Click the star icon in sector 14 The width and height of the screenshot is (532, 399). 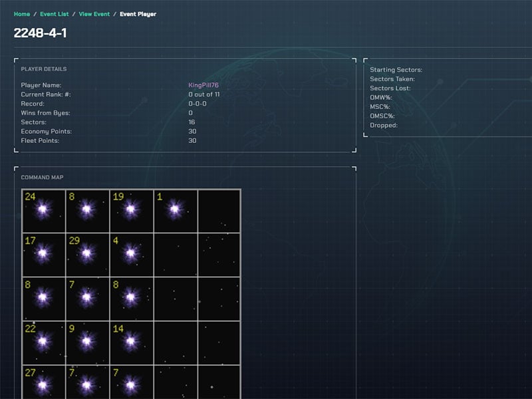click(132, 341)
